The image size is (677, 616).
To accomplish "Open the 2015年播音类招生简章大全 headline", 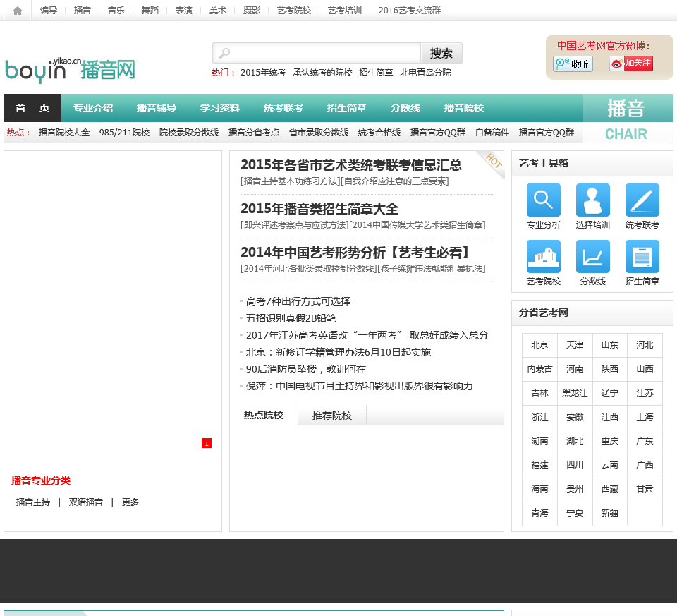I will [x=319, y=209].
